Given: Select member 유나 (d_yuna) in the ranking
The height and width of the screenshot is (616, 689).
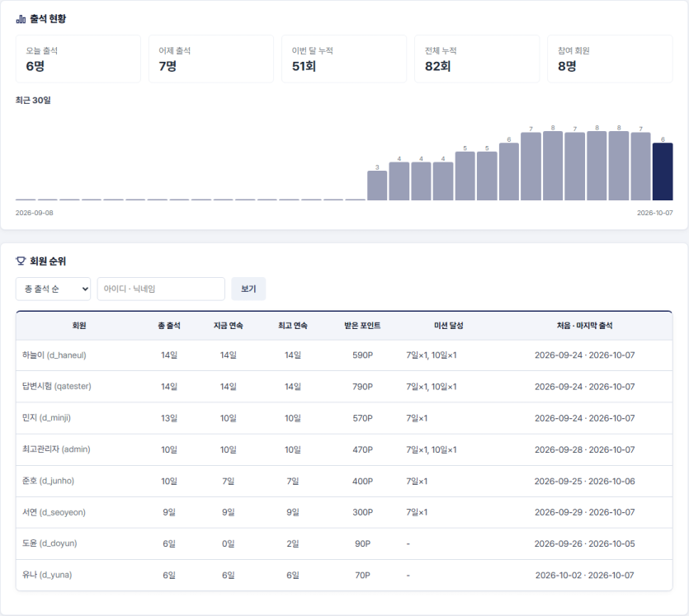Looking at the screenshot, I should point(47,575).
